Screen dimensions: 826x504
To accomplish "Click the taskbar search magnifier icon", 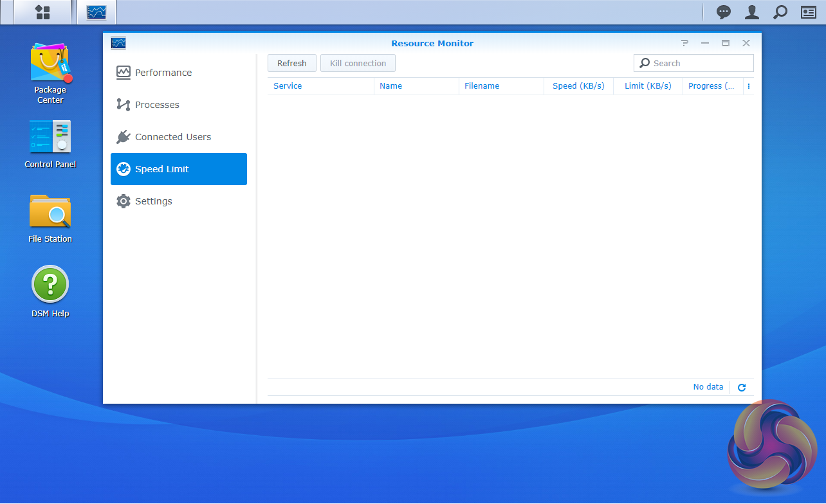I will pos(780,12).
